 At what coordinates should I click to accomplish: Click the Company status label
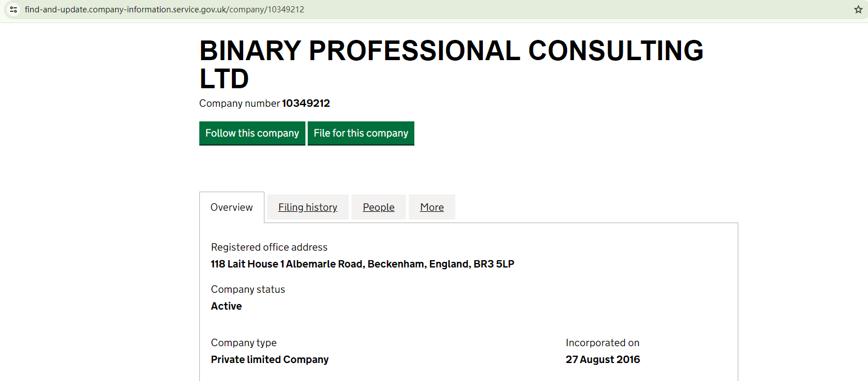coord(248,289)
